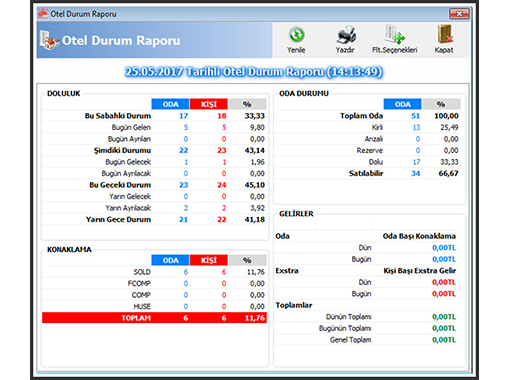Click the Satılabilir room status label

coord(366,174)
